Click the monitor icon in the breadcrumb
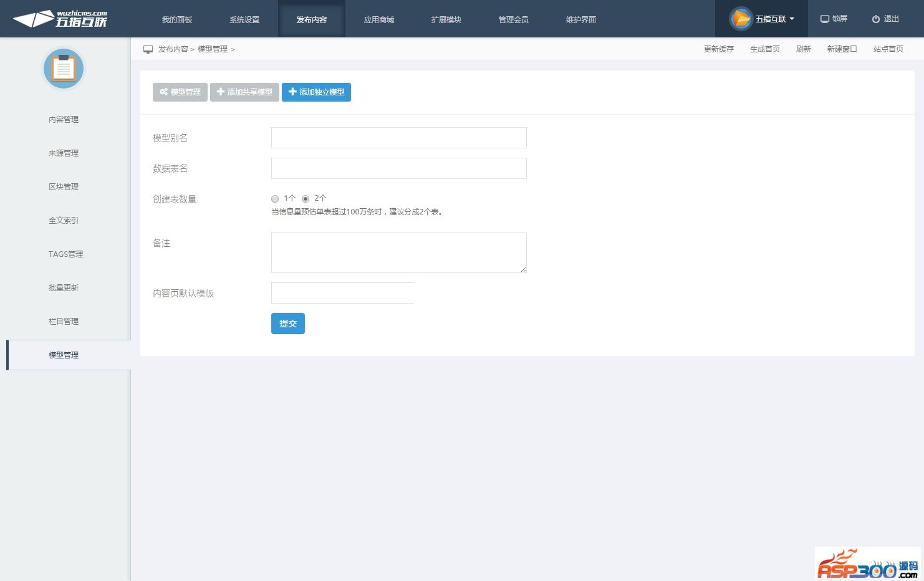The height and width of the screenshot is (581, 924). click(x=148, y=49)
